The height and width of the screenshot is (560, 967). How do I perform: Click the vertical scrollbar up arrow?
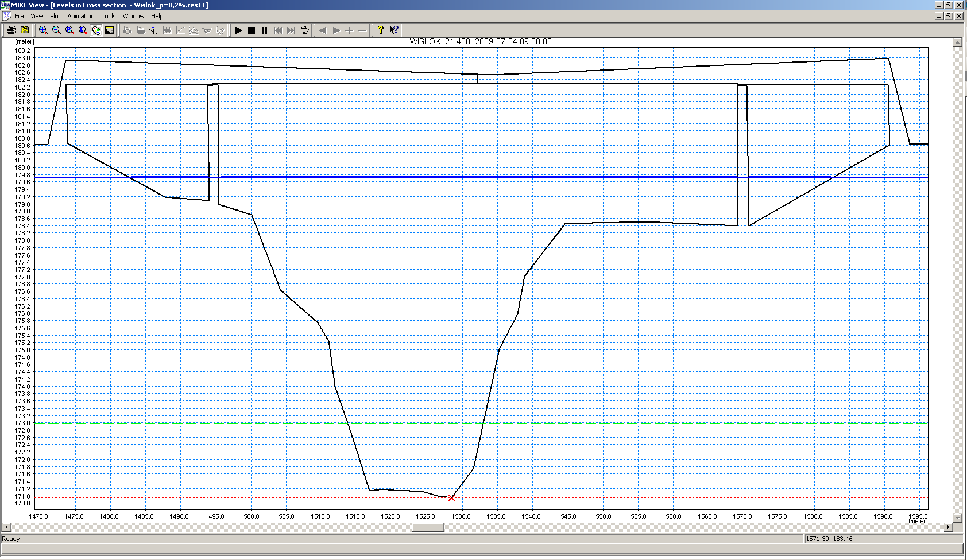pos(957,42)
